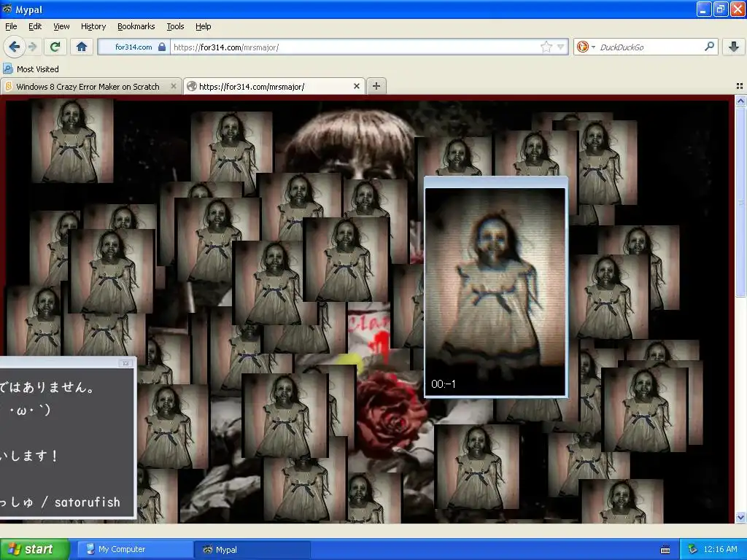Open the Help menu
The width and height of the screenshot is (747, 560).
(204, 26)
